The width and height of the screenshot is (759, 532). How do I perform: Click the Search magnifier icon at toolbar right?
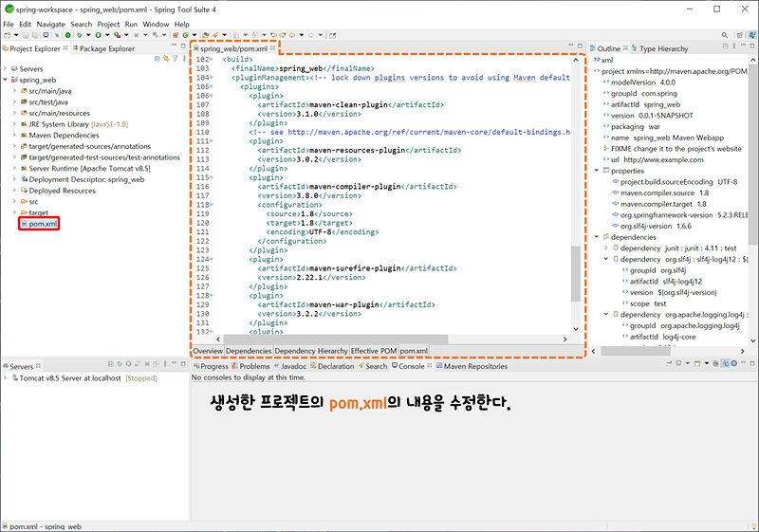(724, 35)
